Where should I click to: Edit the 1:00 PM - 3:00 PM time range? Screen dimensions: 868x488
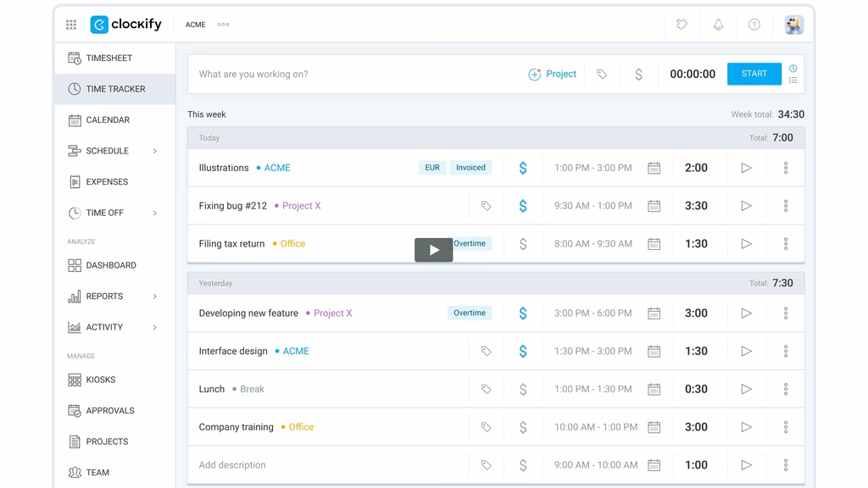click(x=593, y=168)
